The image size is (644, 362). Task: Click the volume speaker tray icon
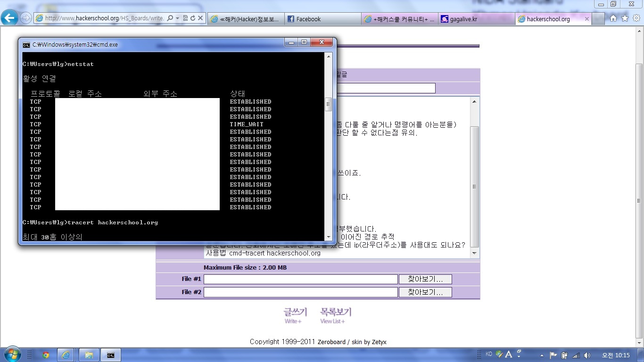(x=587, y=355)
